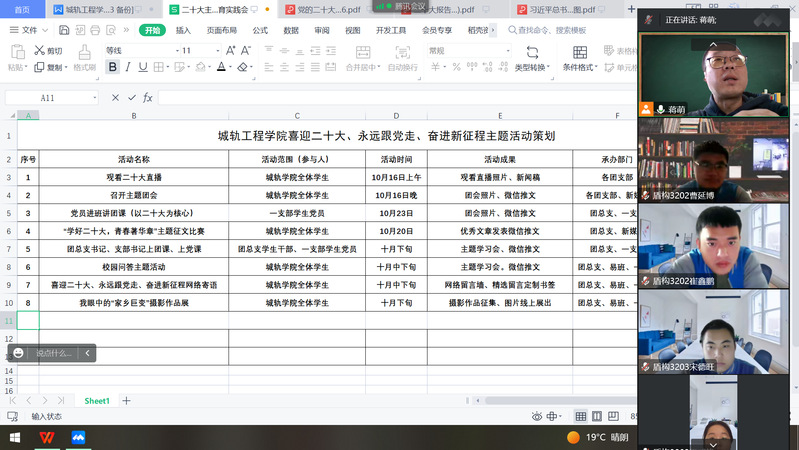Toggle eye protection mode in status bar
Image resolution: width=799 pixels, height=450 pixels.
537,416
